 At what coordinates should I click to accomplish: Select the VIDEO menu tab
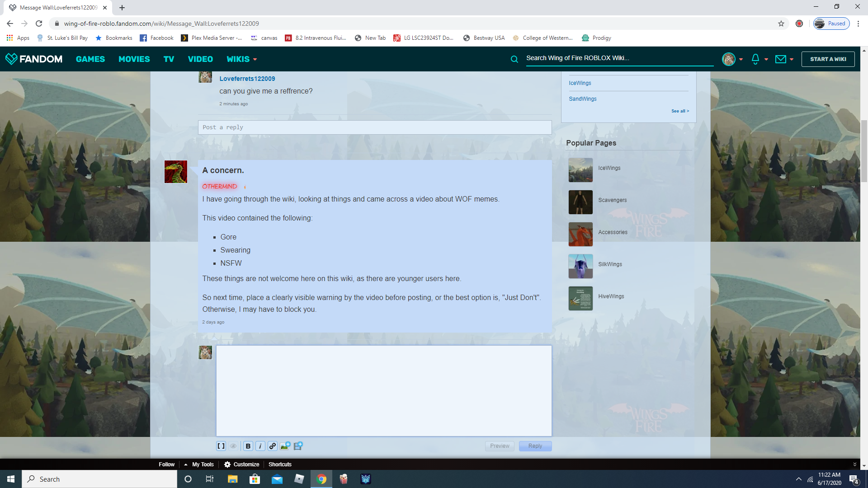coord(200,59)
